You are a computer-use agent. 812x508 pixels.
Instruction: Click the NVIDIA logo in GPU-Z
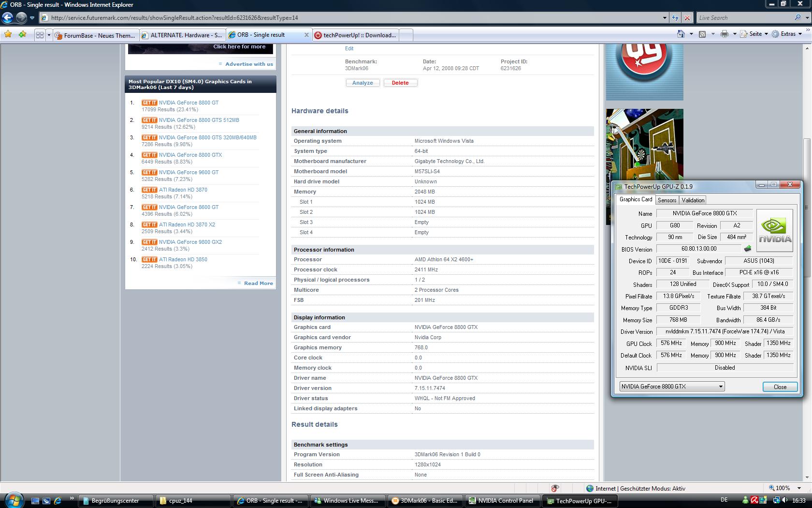pyautogui.click(x=775, y=230)
